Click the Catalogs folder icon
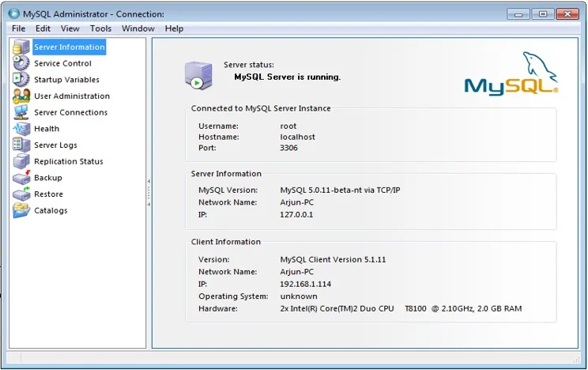The width and height of the screenshot is (588, 370). click(21, 210)
